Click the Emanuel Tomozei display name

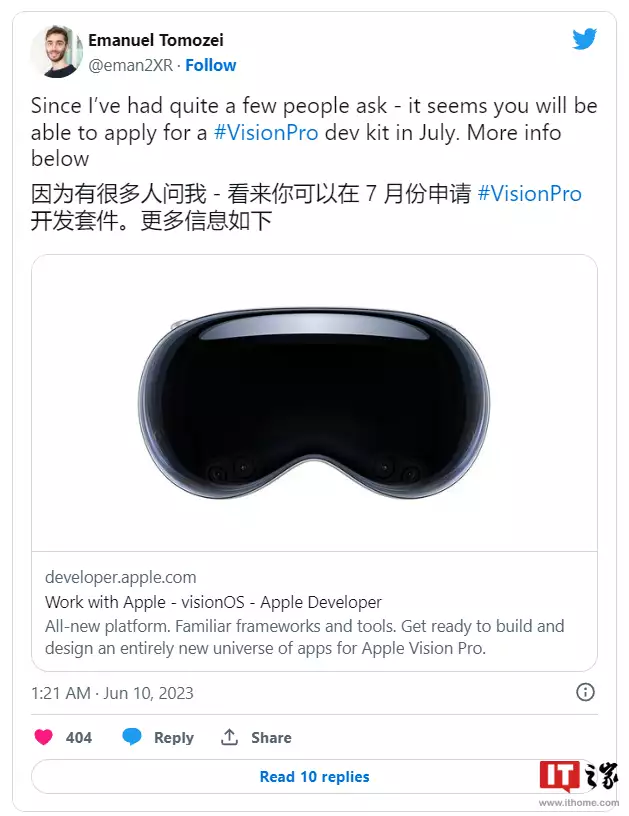point(156,40)
